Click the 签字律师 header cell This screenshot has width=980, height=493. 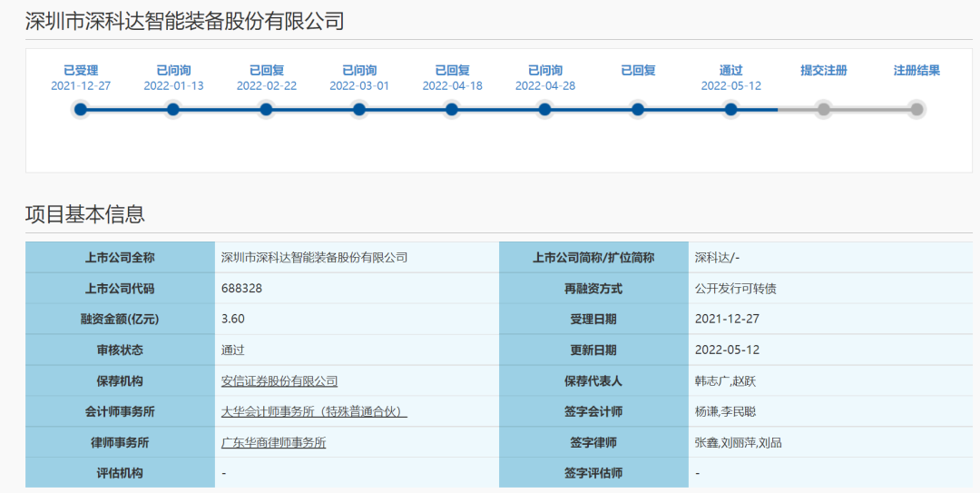pos(593,442)
